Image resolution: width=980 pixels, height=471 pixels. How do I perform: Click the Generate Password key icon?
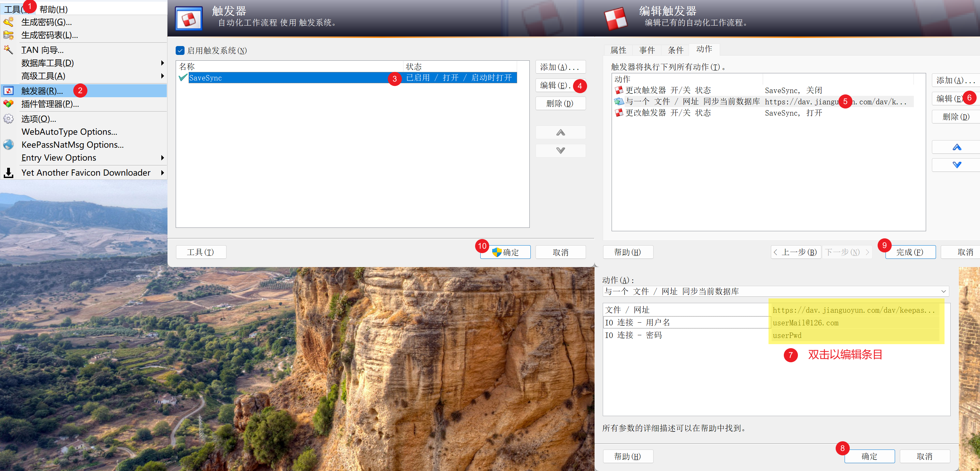pyautogui.click(x=9, y=22)
